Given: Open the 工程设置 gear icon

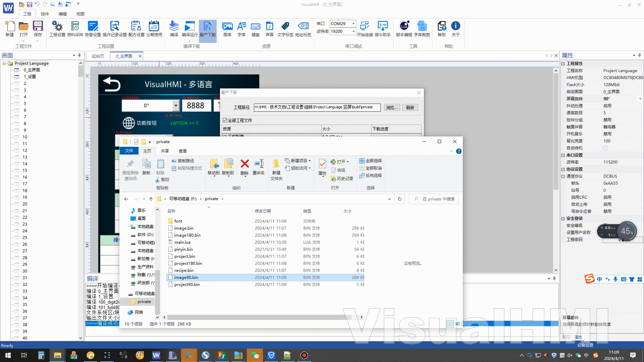Looking at the screenshot, I should tap(57, 27).
